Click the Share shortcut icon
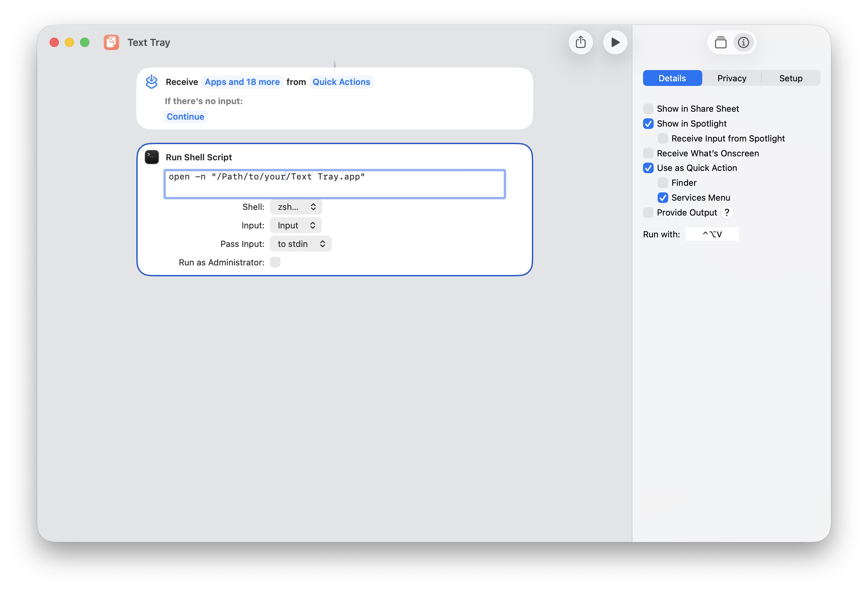This screenshot has height=591, width=868. (581, 42)
